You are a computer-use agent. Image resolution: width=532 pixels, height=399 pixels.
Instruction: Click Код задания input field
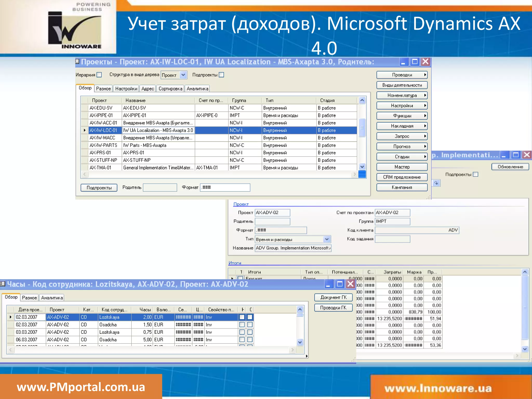pyautogui.click(x=393, y=239)
